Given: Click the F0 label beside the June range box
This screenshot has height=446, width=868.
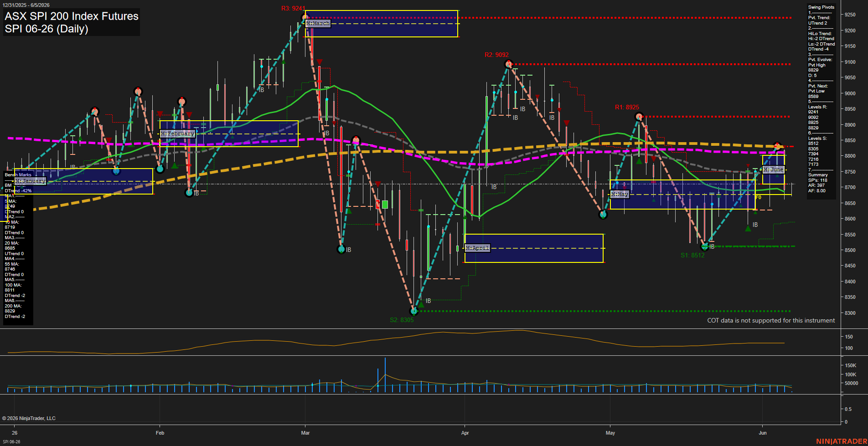Looking at the screenshot, I should pyautogui.click(x=759, y=197).
